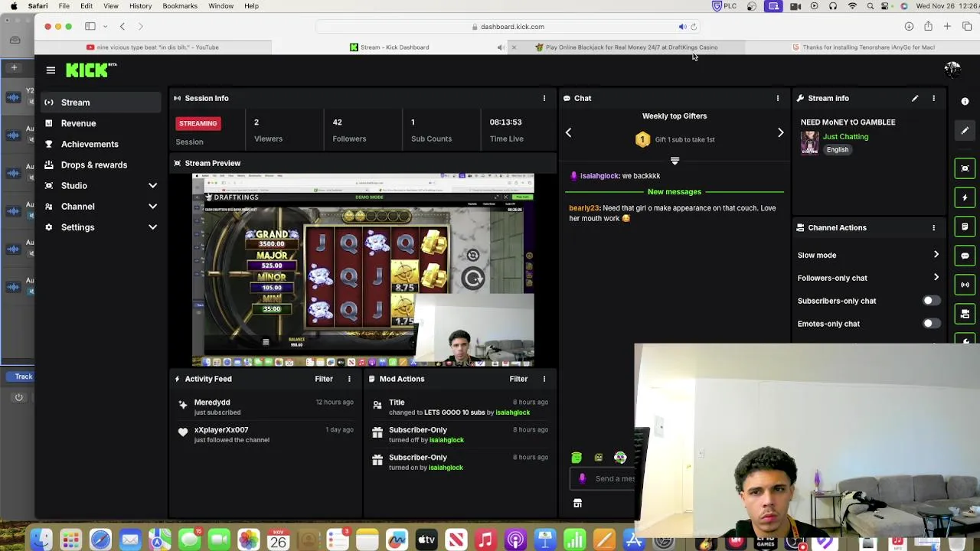The image size is (980, 551).
Task: Open Stream info panel three-dot menu
Action: [933, 98]
